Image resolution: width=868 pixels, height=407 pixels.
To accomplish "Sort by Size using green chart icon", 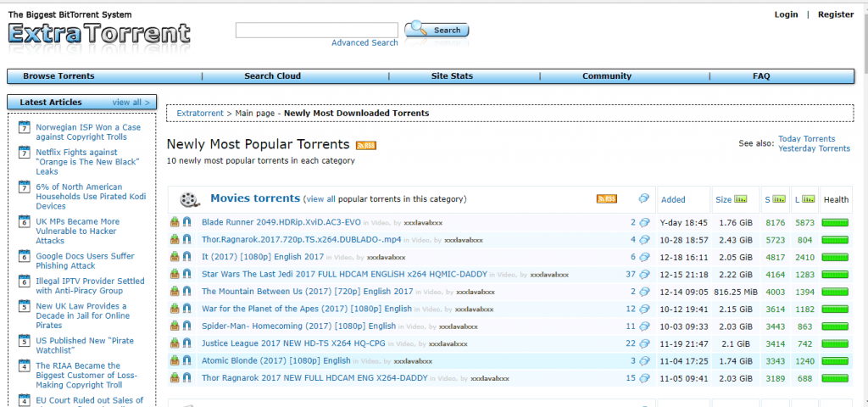I will pyautogui.click(x=741, y=198).
